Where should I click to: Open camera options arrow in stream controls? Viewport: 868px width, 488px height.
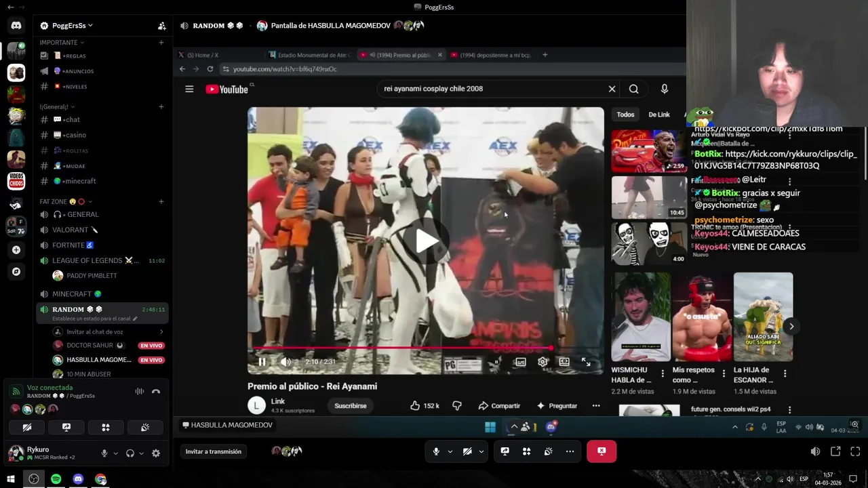(481, 451)
